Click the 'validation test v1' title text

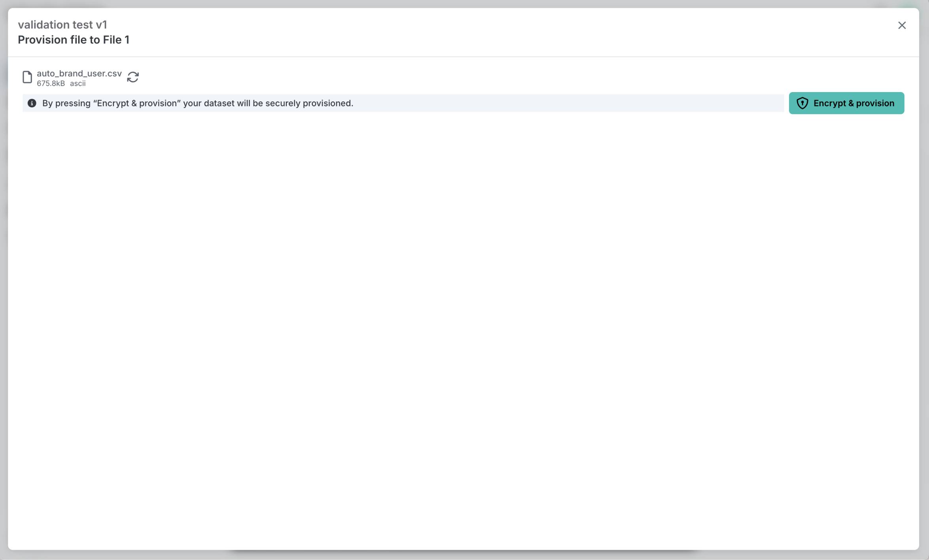click(62, 25)
